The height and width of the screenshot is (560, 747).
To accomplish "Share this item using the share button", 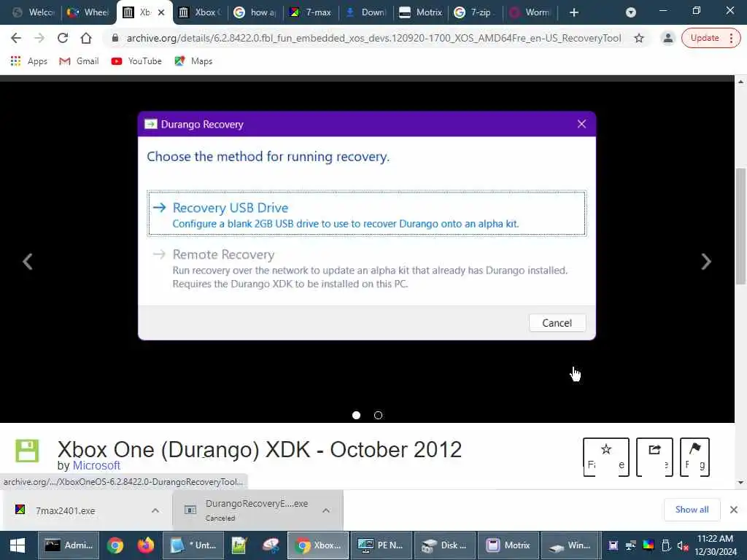I will (x=654, y=457).
